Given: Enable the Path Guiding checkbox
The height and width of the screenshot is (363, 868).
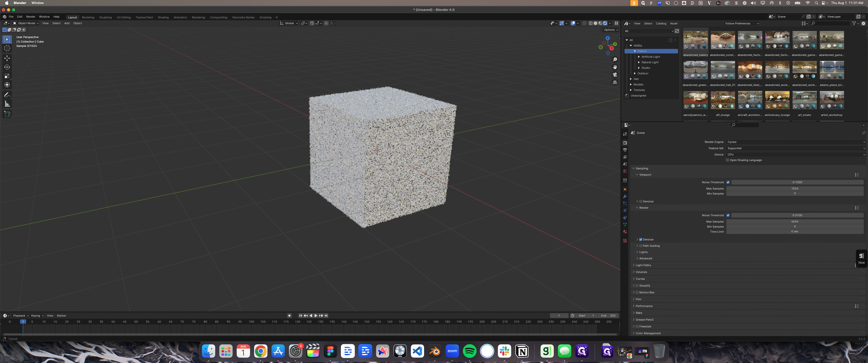Looking at the screenshot, I should (x=641, y=246).
